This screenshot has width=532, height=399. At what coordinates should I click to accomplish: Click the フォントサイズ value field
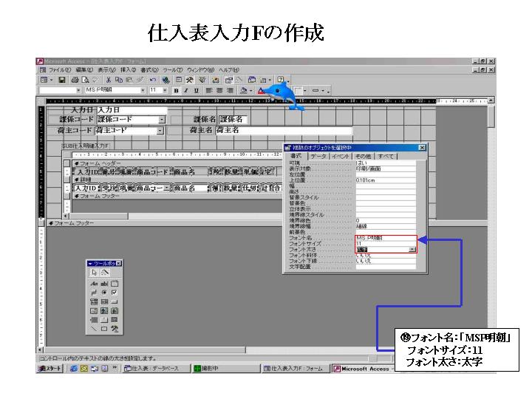[386, 244]
